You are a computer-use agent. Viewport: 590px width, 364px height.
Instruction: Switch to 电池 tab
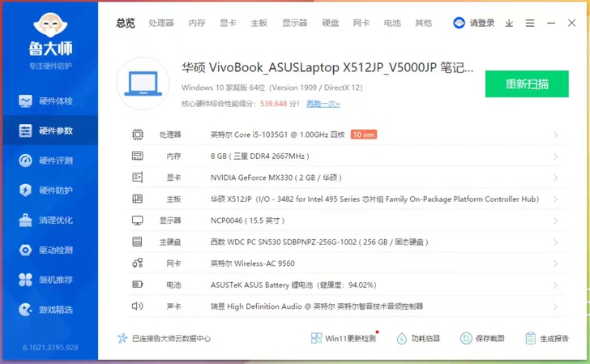click(x=392, y=23)
